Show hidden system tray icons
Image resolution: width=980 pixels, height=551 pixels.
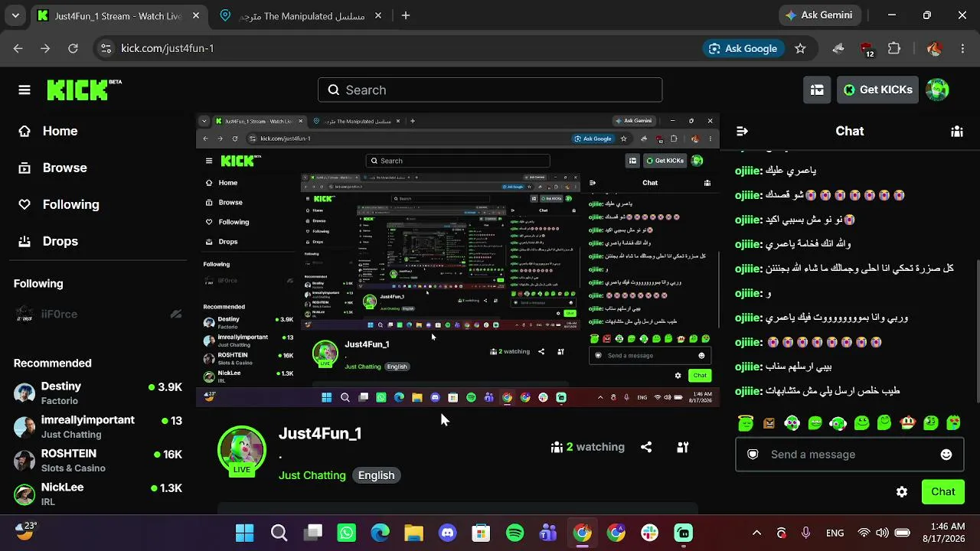tap(756, 533)
